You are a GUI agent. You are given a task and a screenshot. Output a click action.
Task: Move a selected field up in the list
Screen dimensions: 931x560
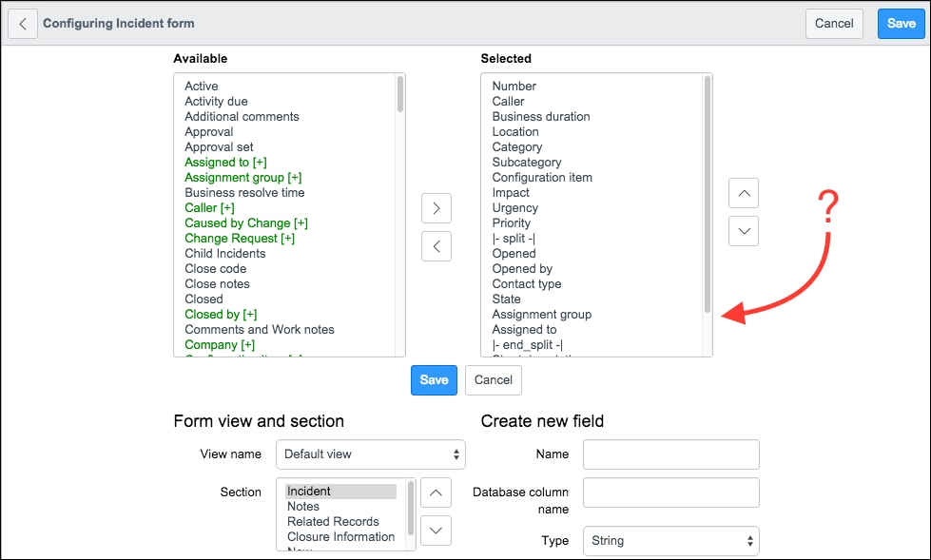coord(743,193)
